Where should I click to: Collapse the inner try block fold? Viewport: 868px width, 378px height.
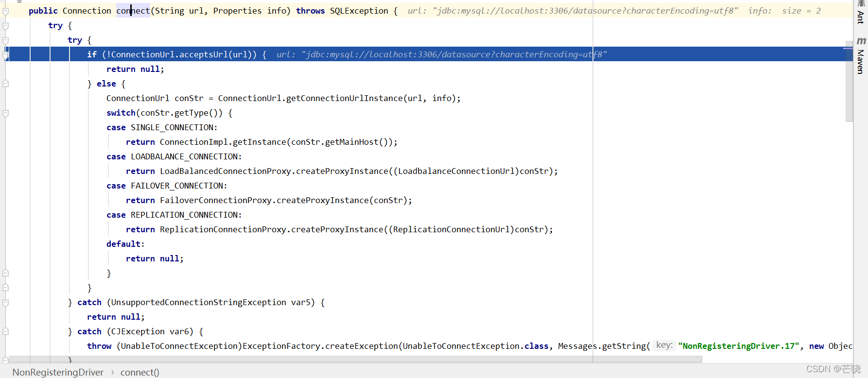coord(6,40)
